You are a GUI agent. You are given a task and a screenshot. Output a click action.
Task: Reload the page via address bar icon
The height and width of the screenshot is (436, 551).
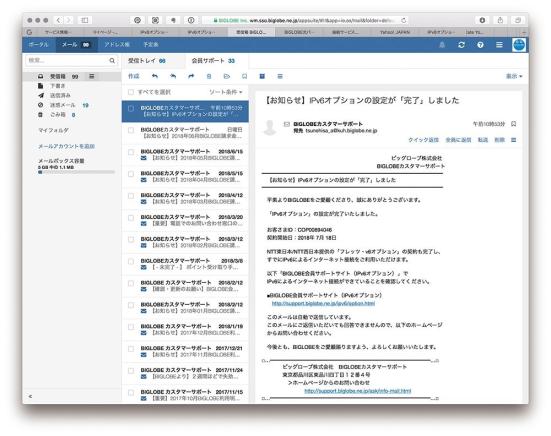coord(403,20)
